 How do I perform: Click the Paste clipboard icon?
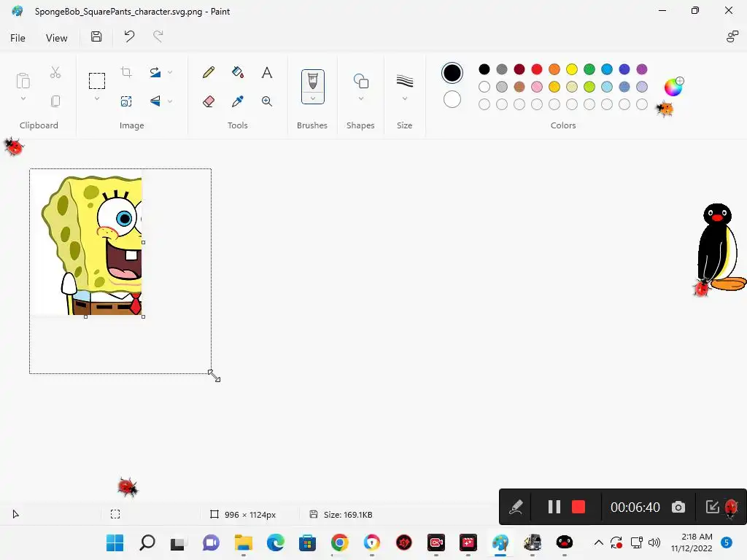(23, 80)
